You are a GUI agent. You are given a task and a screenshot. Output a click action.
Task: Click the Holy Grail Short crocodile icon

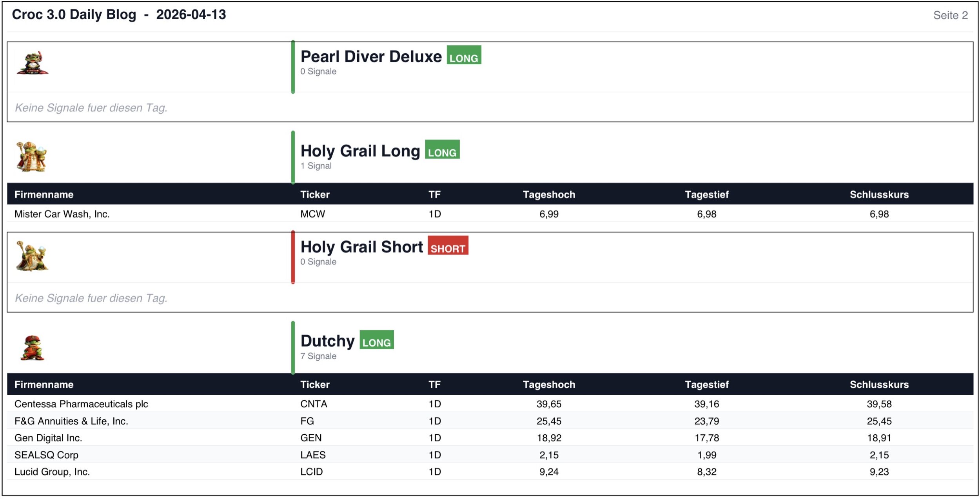(x=32, y=256)
